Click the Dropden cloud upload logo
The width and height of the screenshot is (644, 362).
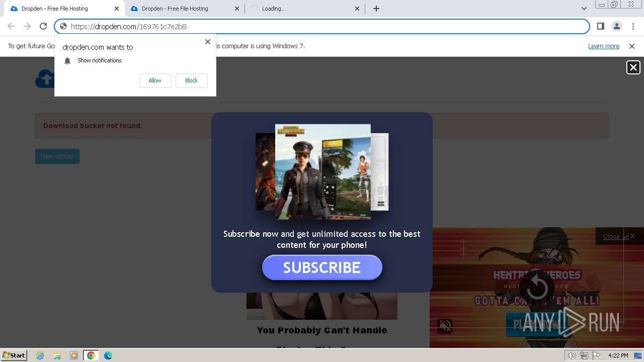[x=45, y=78]
